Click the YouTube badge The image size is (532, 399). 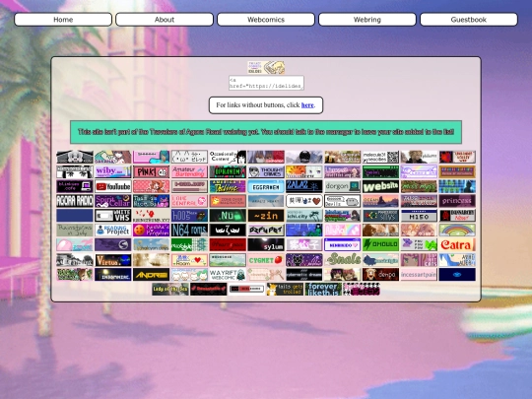[x=113, y=186]
